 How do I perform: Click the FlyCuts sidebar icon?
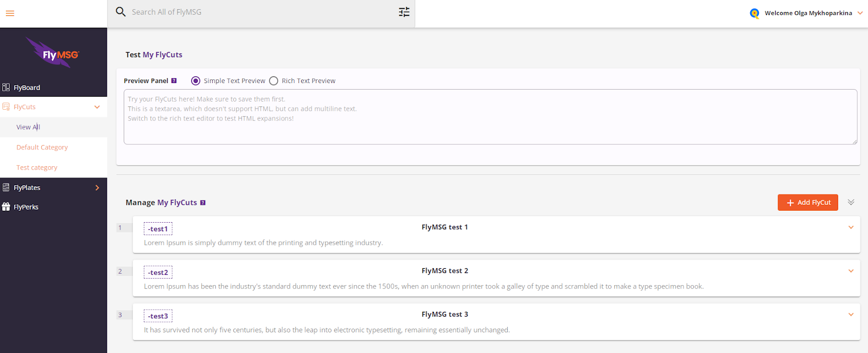6,107
